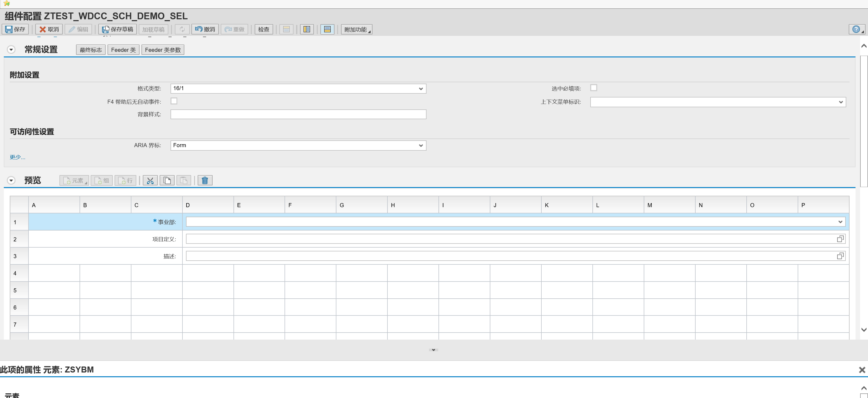This screenshot has height=398, width=868.
Task: Click inside the 背景样式 input field
Action: (x=298, y=115)
